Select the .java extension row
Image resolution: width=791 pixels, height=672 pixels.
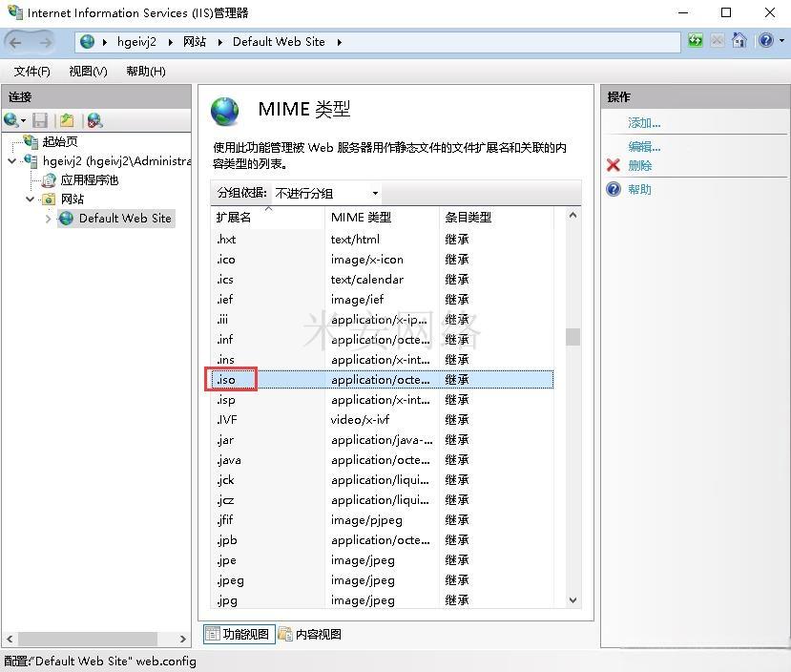point(383,459)
